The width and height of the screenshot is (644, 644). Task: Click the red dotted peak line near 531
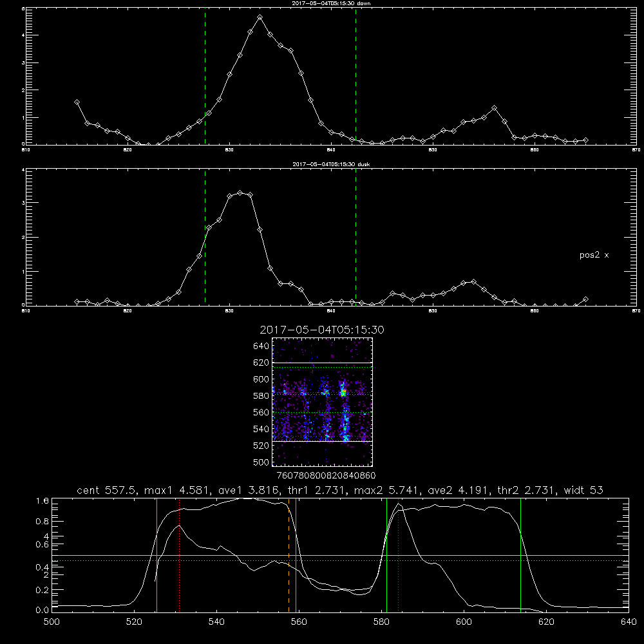(x=180, y=555)
